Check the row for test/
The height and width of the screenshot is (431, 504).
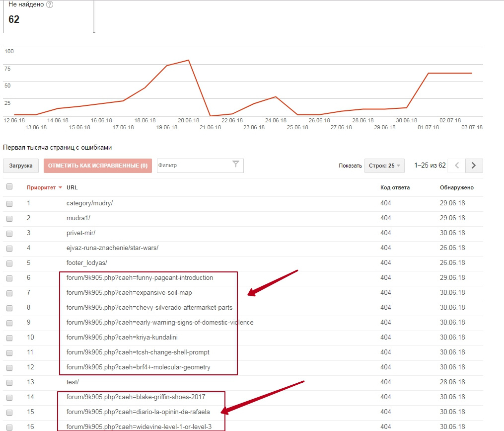[x=9, y=382]
